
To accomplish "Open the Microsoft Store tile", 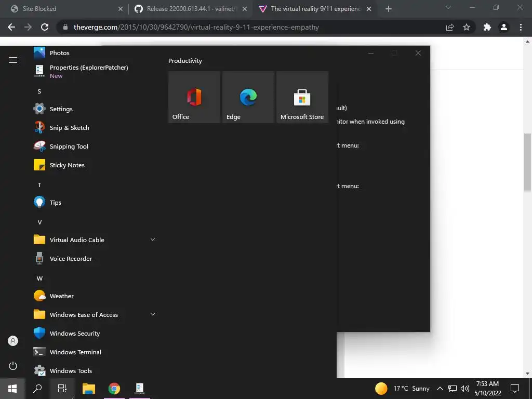I will pyautogui.click(x=302, y=97).
